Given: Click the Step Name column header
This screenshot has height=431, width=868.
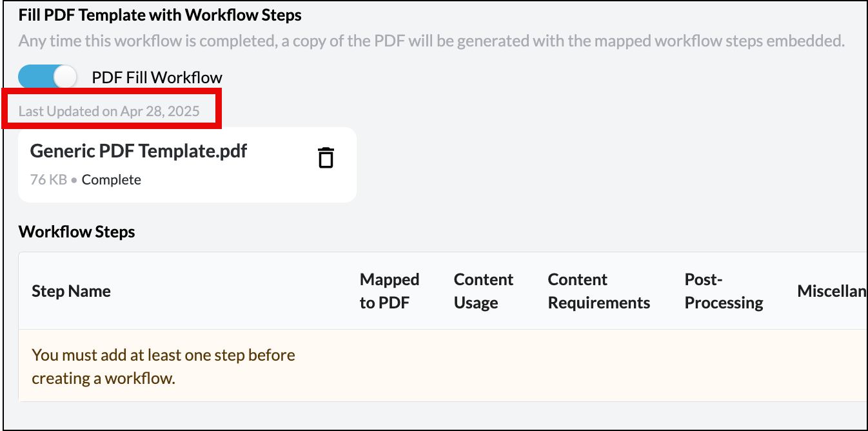Looking at the screenshot, I should tap(71, 291).
